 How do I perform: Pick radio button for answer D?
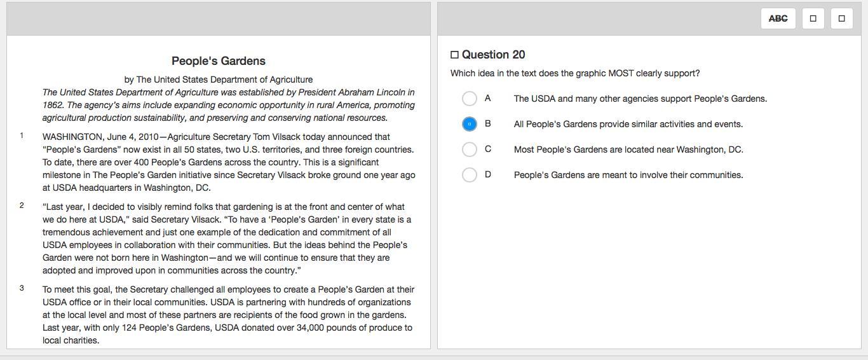[470, 175]
